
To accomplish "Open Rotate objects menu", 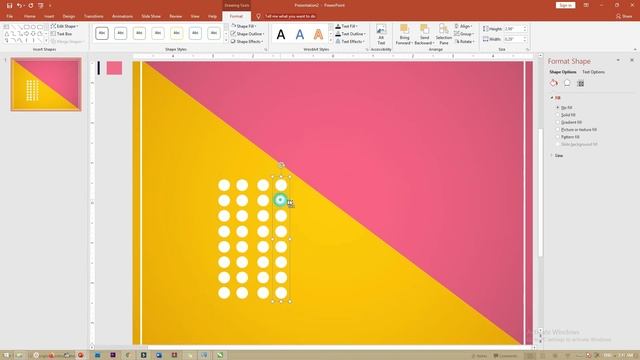I will pos(464,42).
